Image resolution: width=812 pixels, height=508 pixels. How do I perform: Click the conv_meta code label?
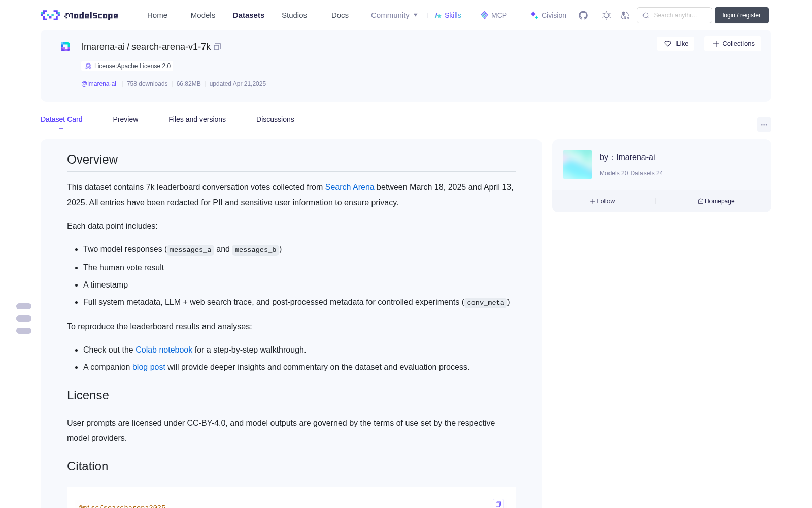click(486, 303)
